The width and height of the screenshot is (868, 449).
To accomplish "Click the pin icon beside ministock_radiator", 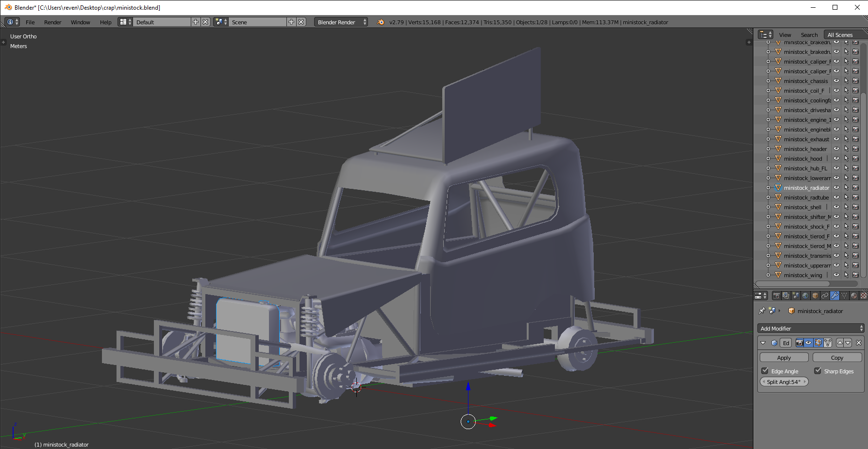I will (x=762, y=311).
